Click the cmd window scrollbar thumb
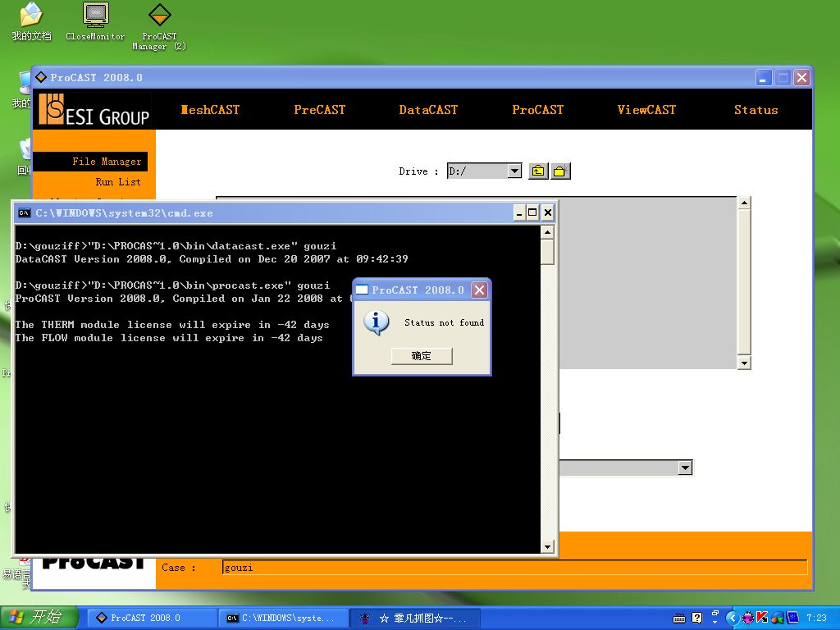Screen dimensions: 840x630 547,252
